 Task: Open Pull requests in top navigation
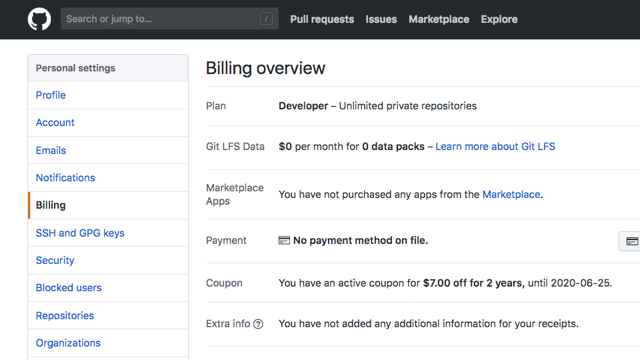(322, 19)
